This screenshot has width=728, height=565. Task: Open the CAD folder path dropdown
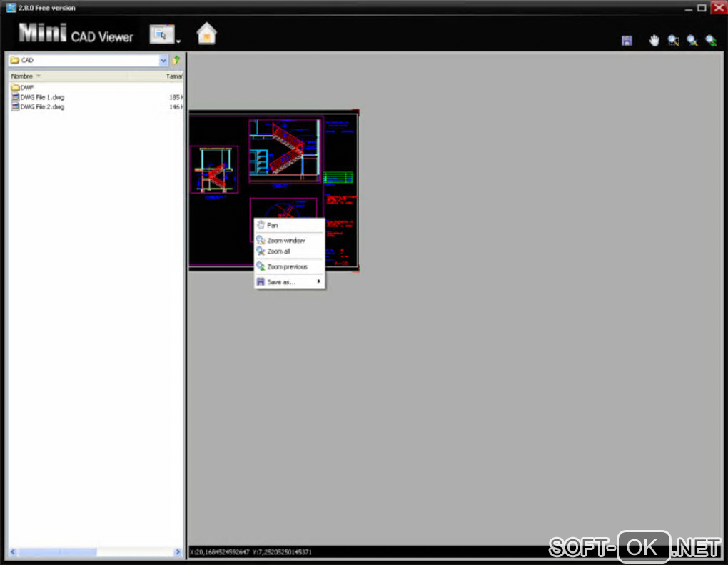[x=163, y=60]
